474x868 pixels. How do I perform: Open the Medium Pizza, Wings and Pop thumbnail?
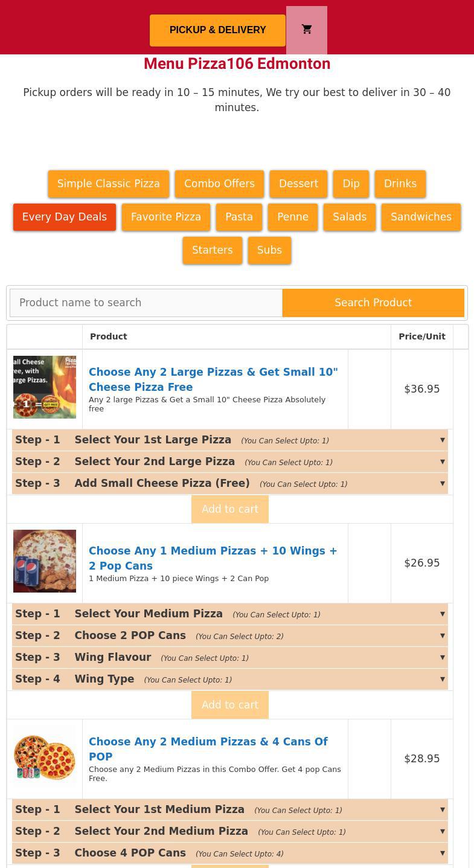pos(45,561)
